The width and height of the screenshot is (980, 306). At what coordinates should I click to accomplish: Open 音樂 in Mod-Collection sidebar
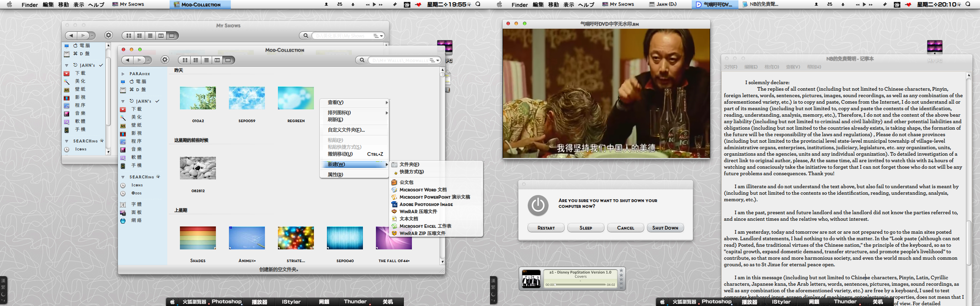click(x=137, y=150)
